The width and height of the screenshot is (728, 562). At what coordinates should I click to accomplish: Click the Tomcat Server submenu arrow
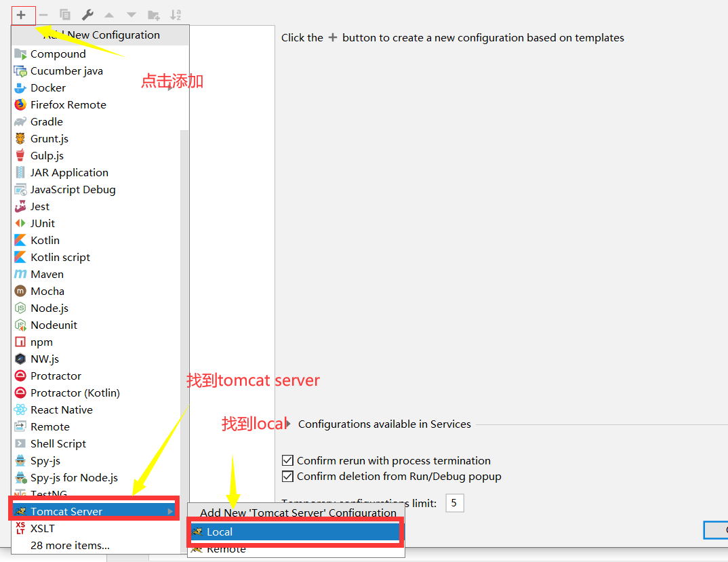pos(170,511)
